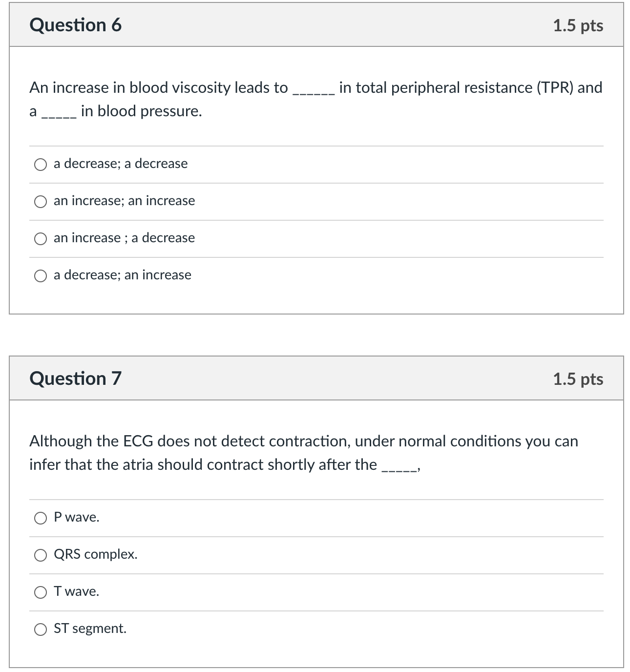
Task: Select the 'P wave.' radio button
Action: tap(41, 518)
